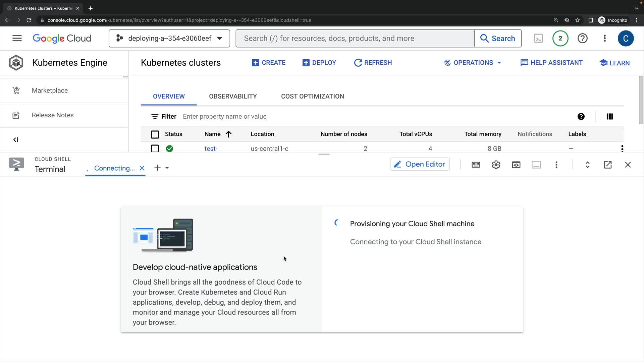
Task: Open Cloud Shell in new window
Action: point(607,165)
